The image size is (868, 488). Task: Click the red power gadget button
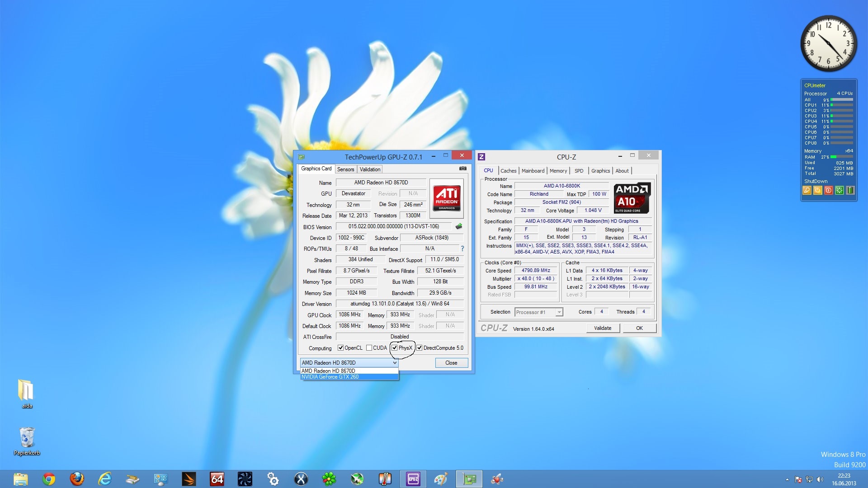point(828,190)
